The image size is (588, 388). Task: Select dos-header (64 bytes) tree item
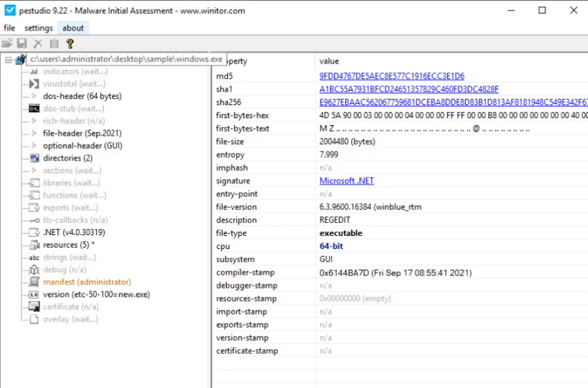(82, 96)
